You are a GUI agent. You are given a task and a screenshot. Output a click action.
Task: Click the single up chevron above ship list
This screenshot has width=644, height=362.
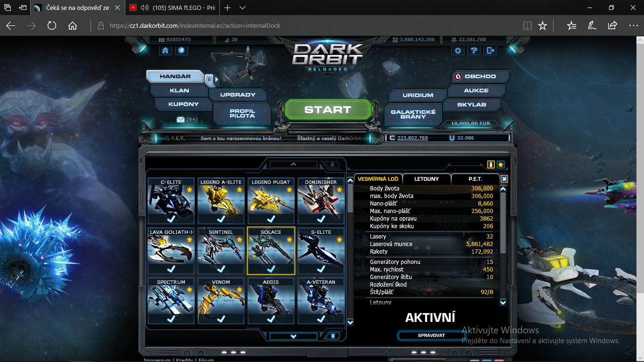point(293,165)
